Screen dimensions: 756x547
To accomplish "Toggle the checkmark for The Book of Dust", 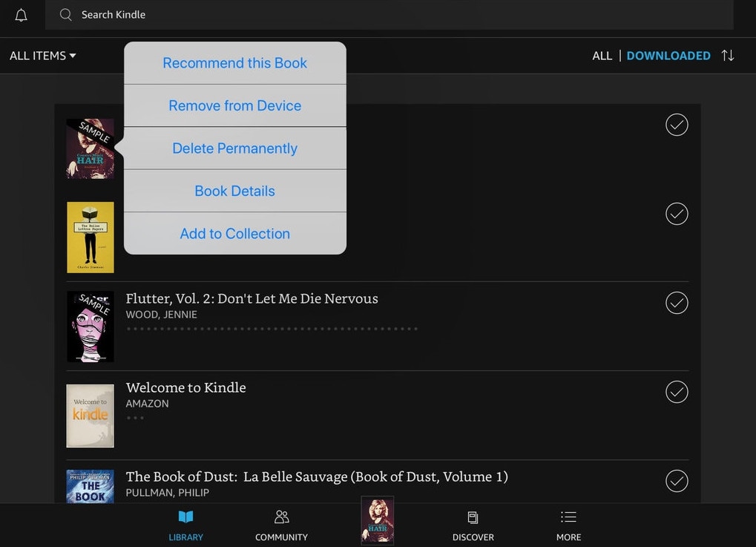I will point(677,481).
